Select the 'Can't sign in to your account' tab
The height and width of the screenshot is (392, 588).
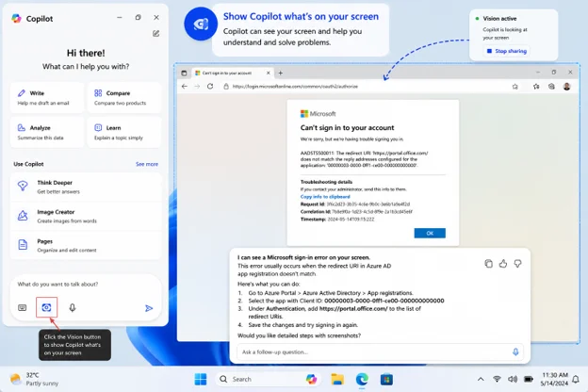tap(233, 73)
